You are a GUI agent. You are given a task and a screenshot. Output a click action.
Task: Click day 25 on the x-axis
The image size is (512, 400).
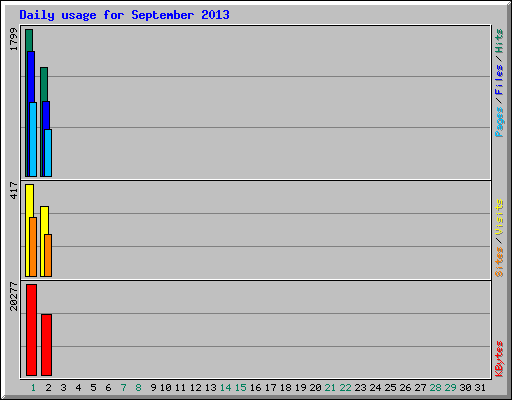(x=390, y=388)
